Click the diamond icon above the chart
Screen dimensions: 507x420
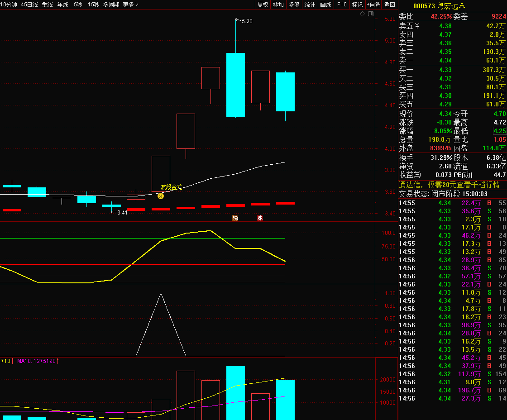362,14
